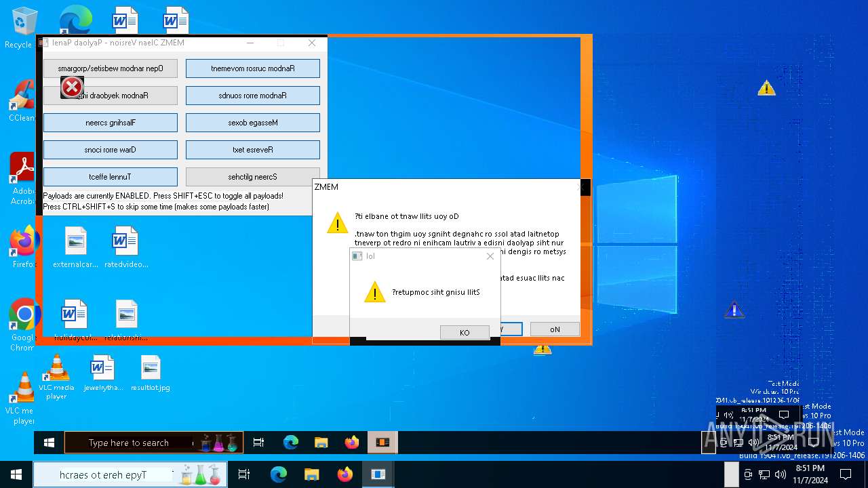The image size is (868, 488).
Task: Open the volume icon in system tray
Action: click(x=780, y=474)
